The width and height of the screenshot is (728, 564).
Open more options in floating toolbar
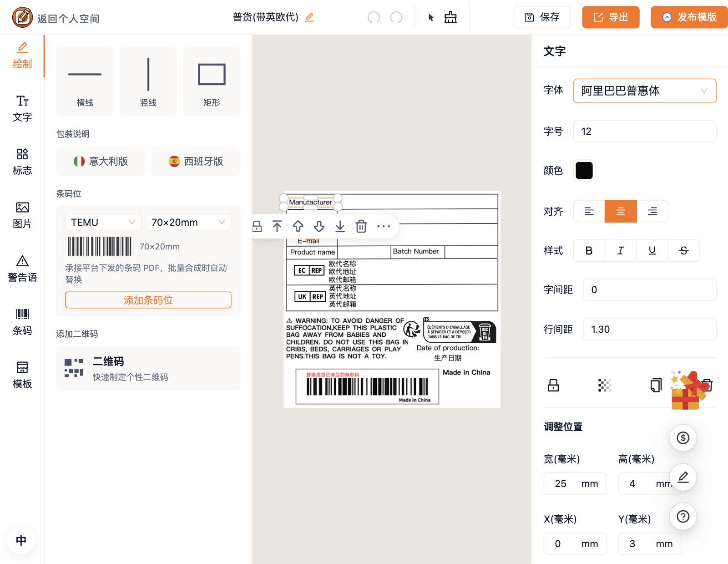point(384,226)
